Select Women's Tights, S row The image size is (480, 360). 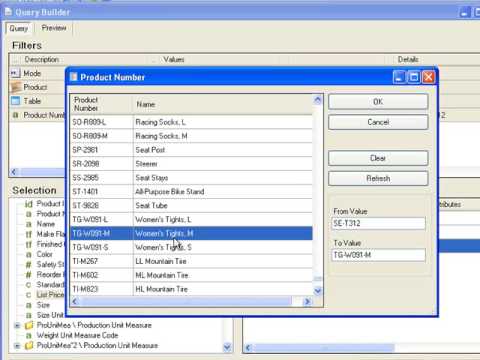click(x=191, y=247)
